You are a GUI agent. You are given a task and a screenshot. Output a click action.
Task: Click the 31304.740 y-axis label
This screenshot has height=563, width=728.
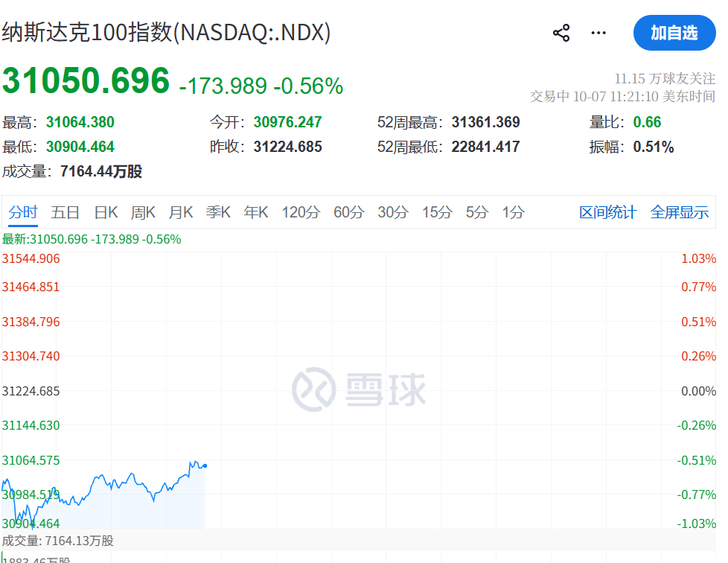pos(31,356)
